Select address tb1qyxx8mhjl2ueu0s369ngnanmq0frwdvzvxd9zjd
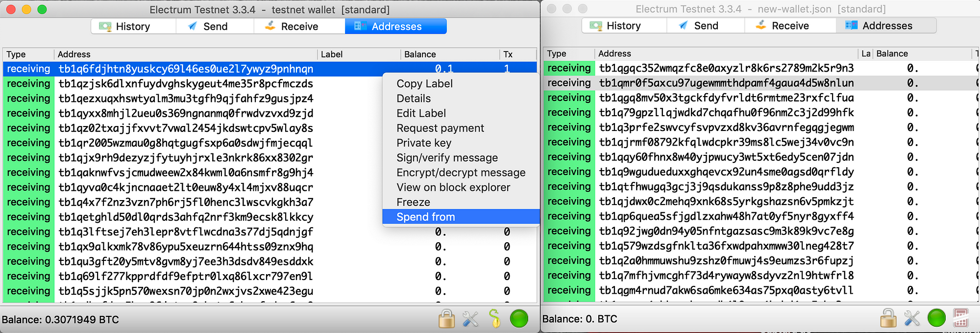Screen dimensions: 980x333 (186, 113)
